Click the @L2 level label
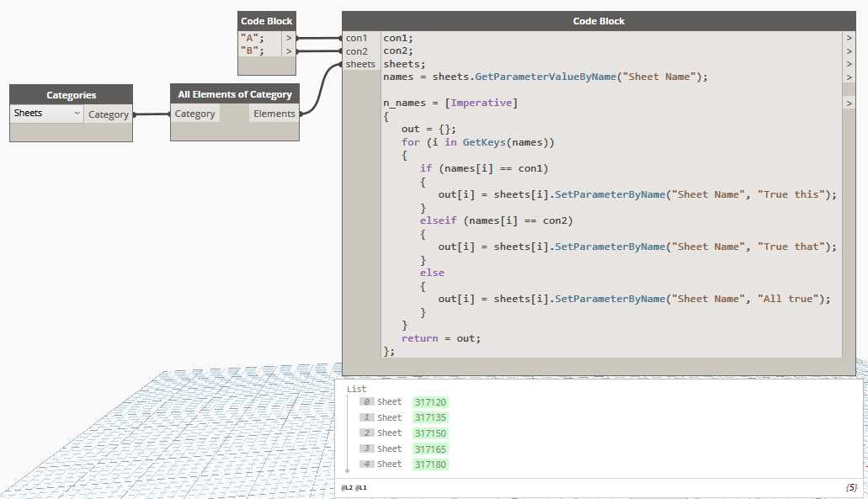The image size is (868, 499). pyautogui.click(x=347, y=487)
